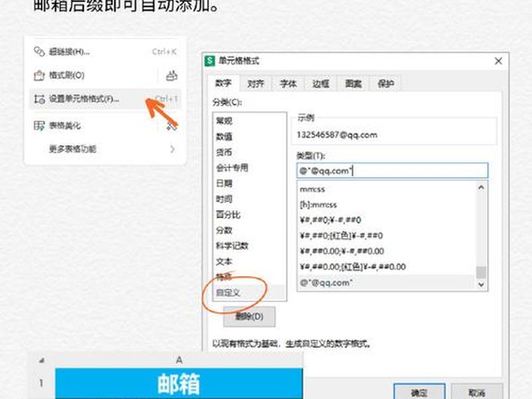Click the format painter brush icon
The image size is (532, 399).
pos(39,75)
